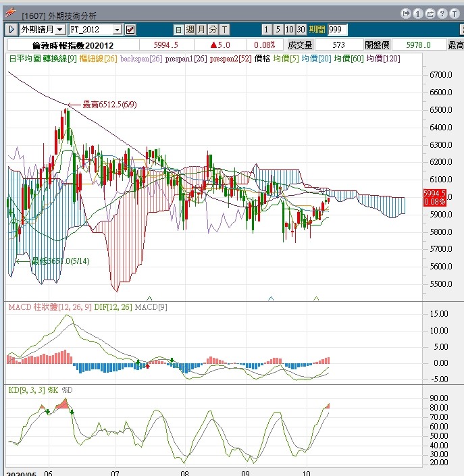Screen dimensions: 464x476
Task: Click the MACD[9] legend label
Action: tap(151, 307)
